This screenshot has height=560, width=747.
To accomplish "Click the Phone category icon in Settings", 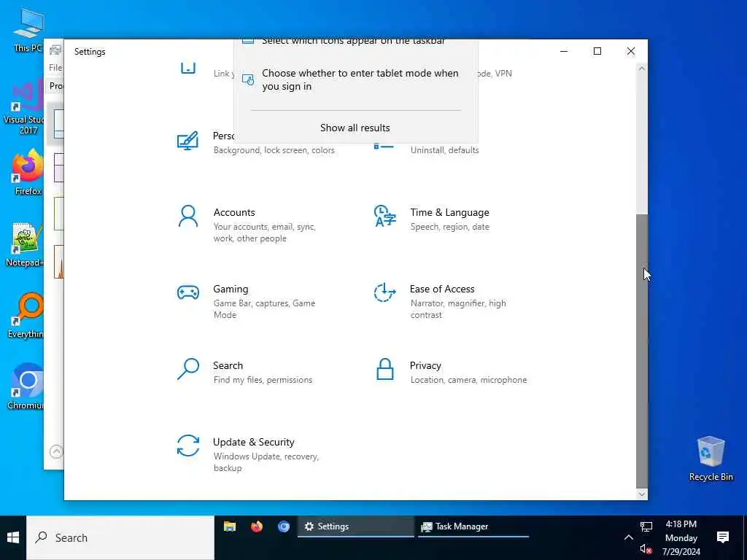I will 188,68.
